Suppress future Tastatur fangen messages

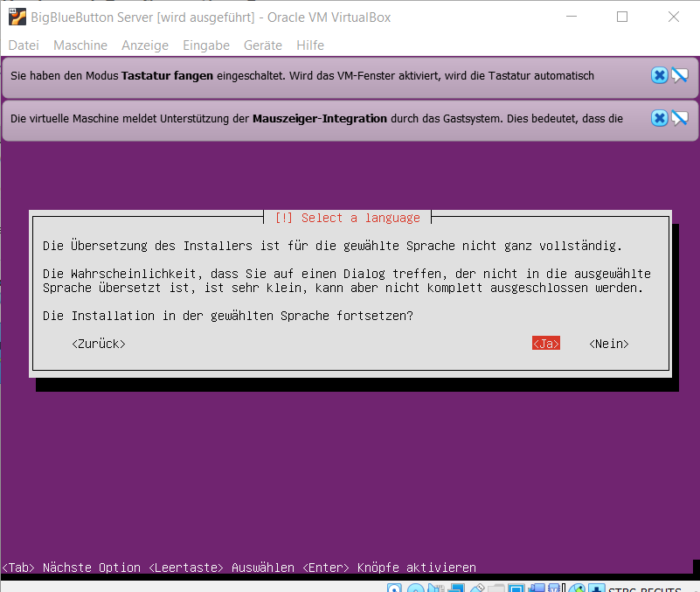[x=680, y=75]
